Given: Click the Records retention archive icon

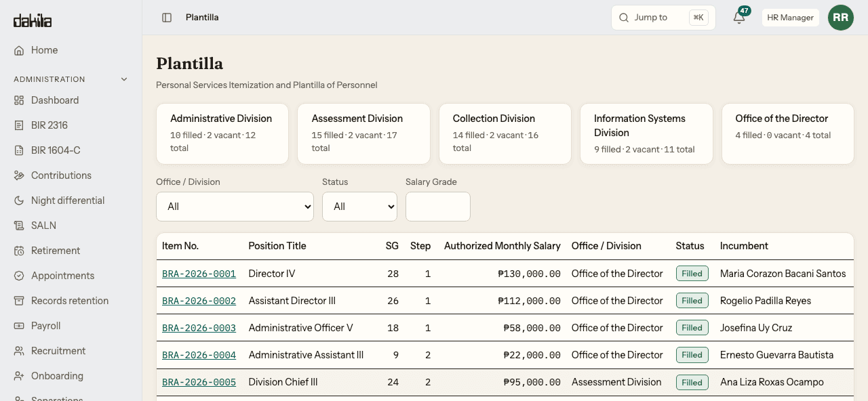Looking at the screenshot, I should click(x=19, y=301).
